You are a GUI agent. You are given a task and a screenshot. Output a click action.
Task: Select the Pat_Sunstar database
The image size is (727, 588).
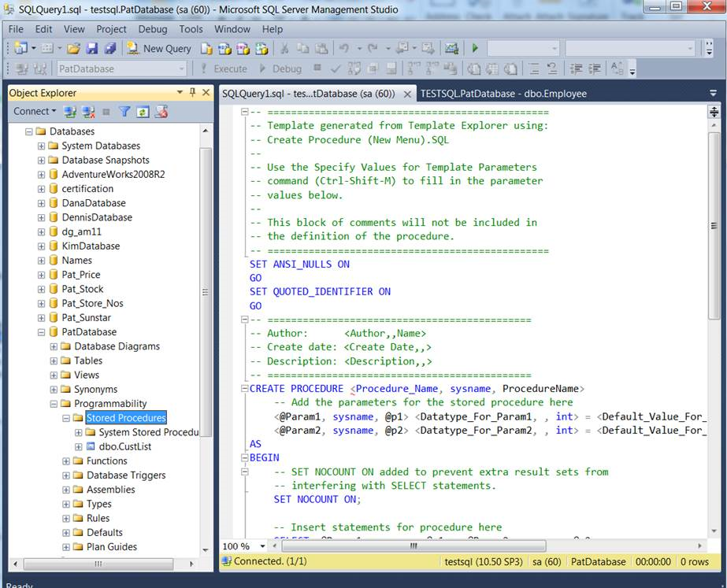[86, 317]
